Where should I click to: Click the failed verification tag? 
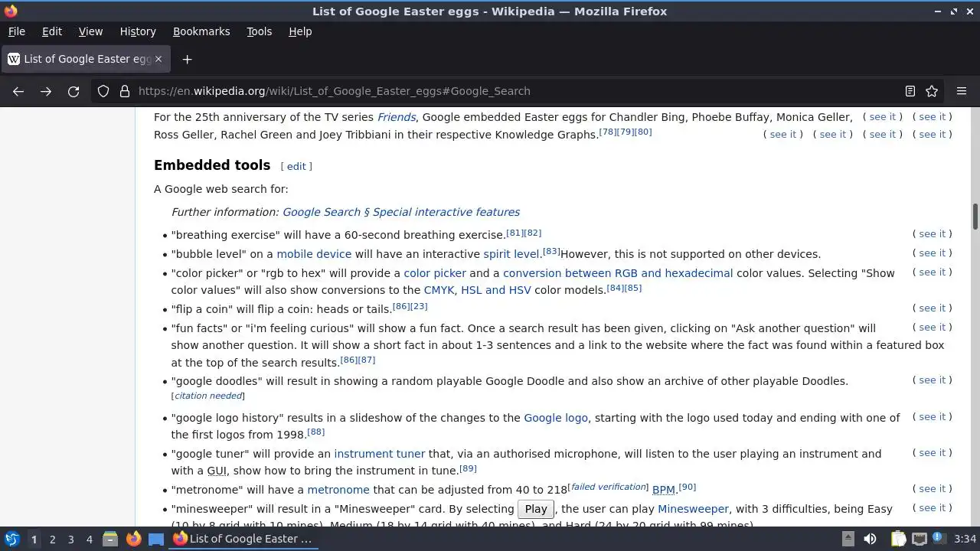pos(609,487)
